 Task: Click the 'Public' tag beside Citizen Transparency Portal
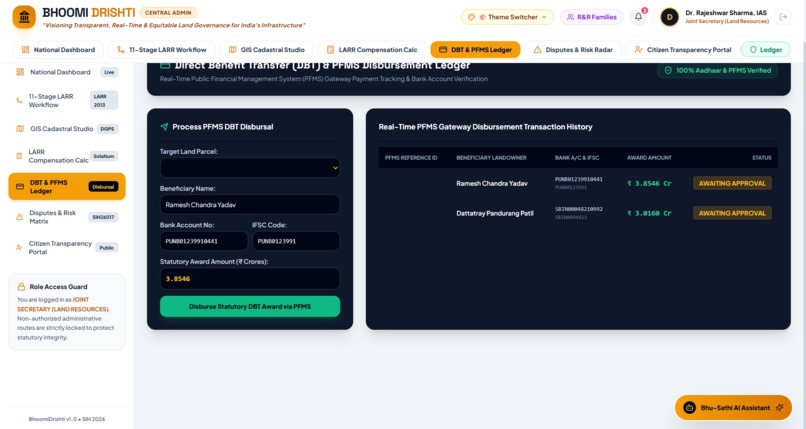point(107,248)
